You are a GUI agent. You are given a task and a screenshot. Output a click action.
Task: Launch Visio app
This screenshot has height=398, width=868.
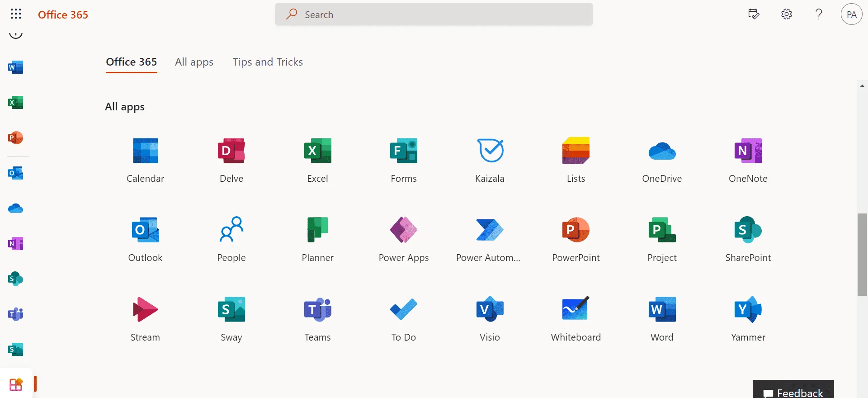click(490, 319)
